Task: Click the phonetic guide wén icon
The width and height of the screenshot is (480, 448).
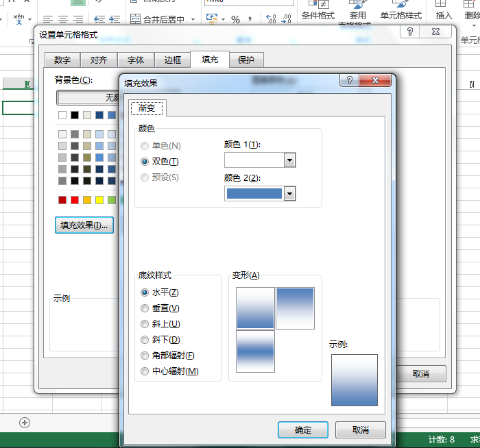Action: pos(19,19)
